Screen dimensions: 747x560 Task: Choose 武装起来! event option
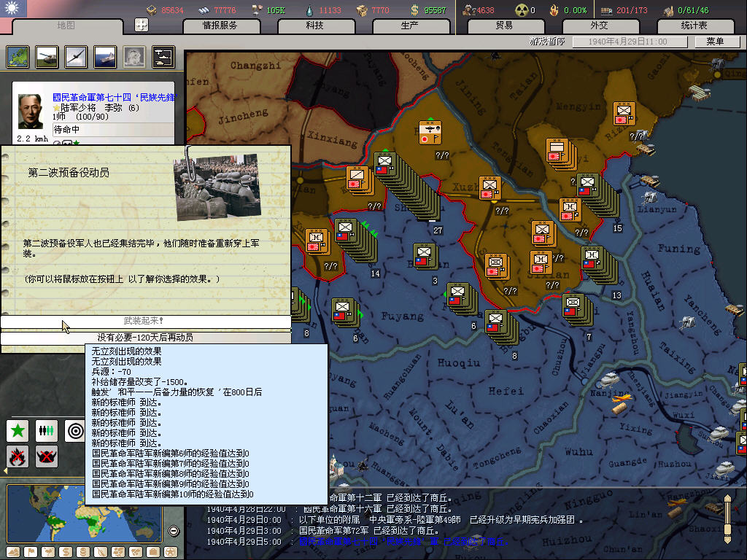point(146,322)
